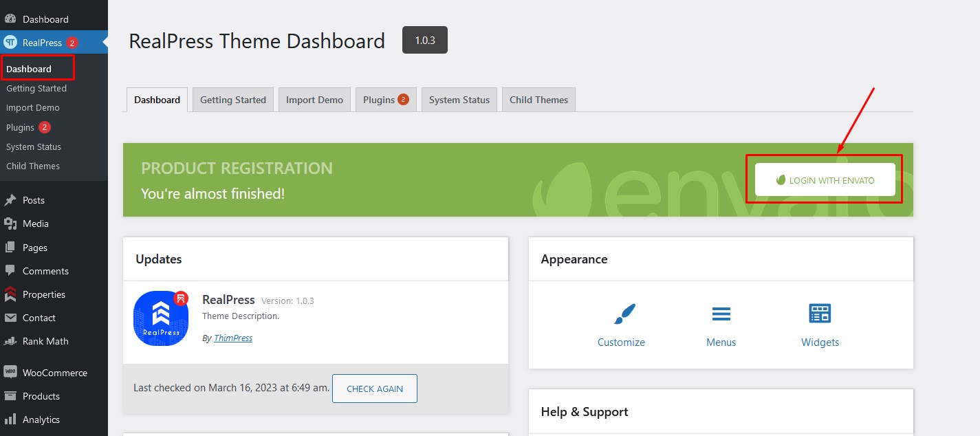Select Child Themes in sidebar submenu
The width and height of the screenshot is (980, 436).
click(33, 166)
